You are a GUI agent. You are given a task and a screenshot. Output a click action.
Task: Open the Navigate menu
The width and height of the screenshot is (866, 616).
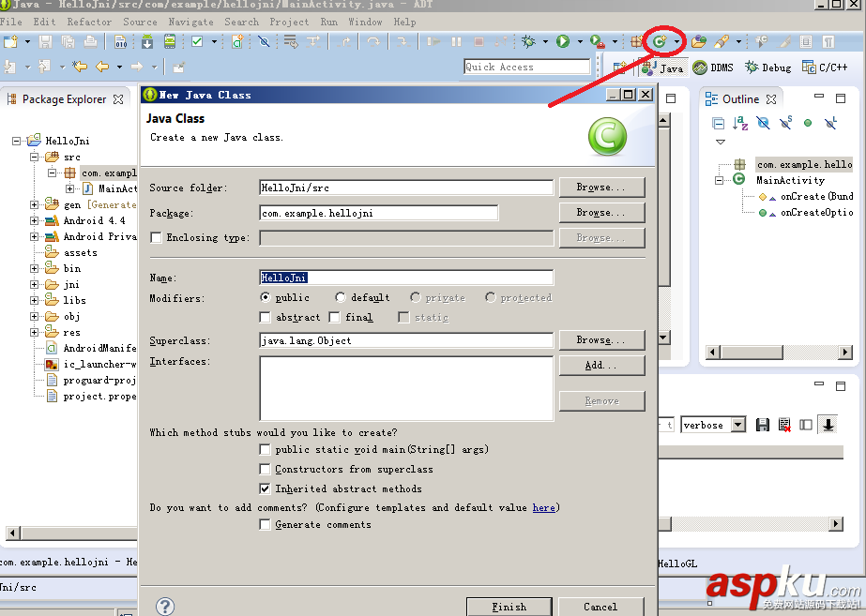coord(191,23)
